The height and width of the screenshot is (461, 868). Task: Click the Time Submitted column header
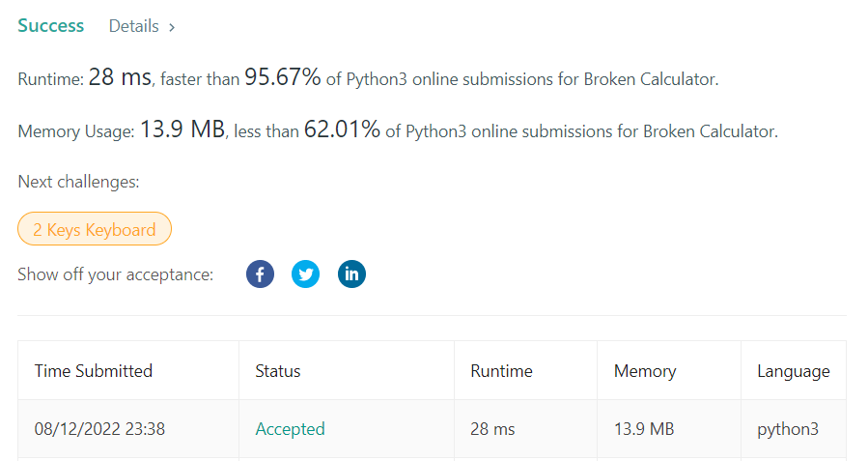[94, 371]
